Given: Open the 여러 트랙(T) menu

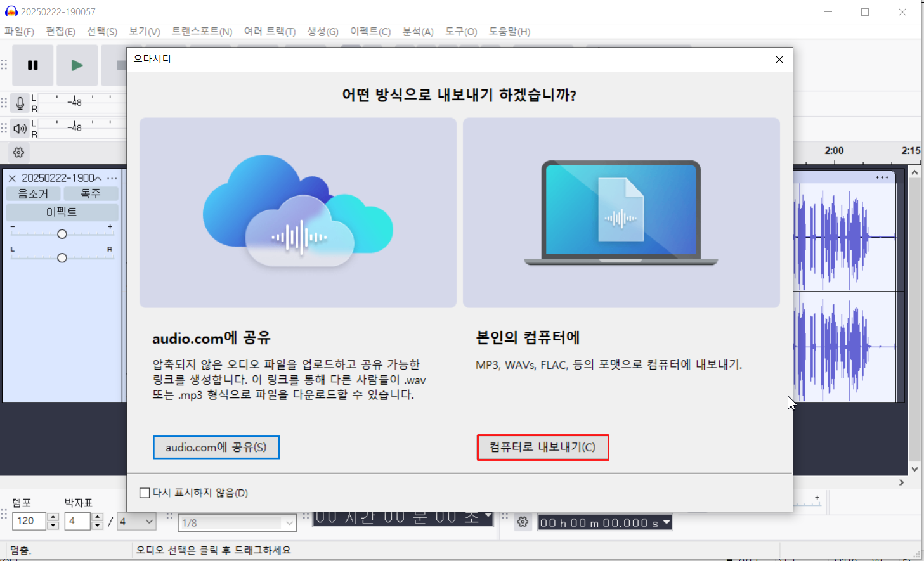Looking at the screenshot, I should click(x=270, y=32).
